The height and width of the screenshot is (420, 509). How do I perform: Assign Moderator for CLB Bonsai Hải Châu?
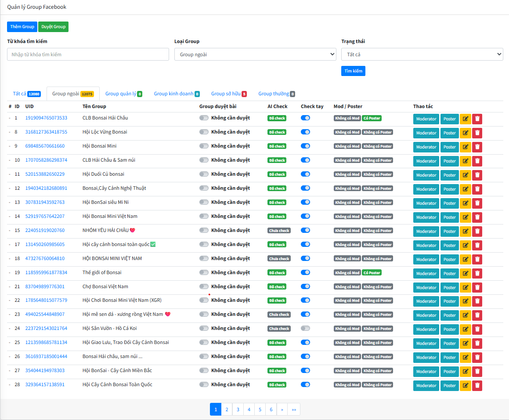tap(426, 119)
